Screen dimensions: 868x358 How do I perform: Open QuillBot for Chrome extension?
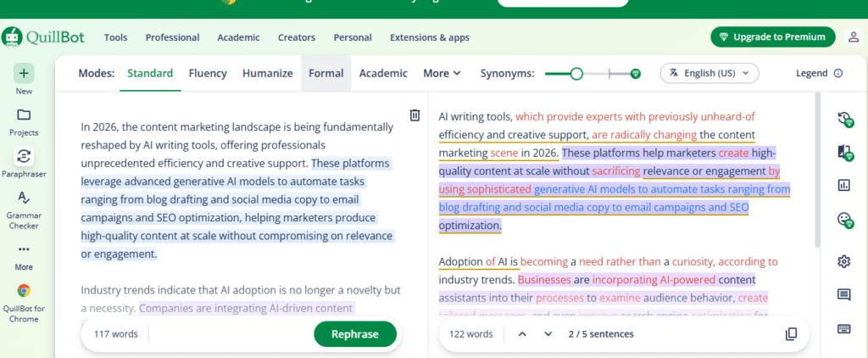[24, 303]
